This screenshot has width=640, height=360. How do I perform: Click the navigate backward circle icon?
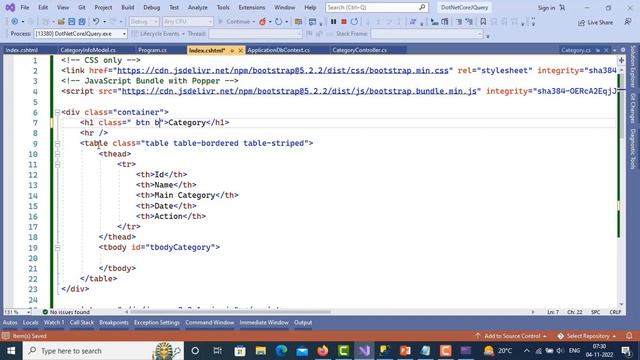(14, 22)
